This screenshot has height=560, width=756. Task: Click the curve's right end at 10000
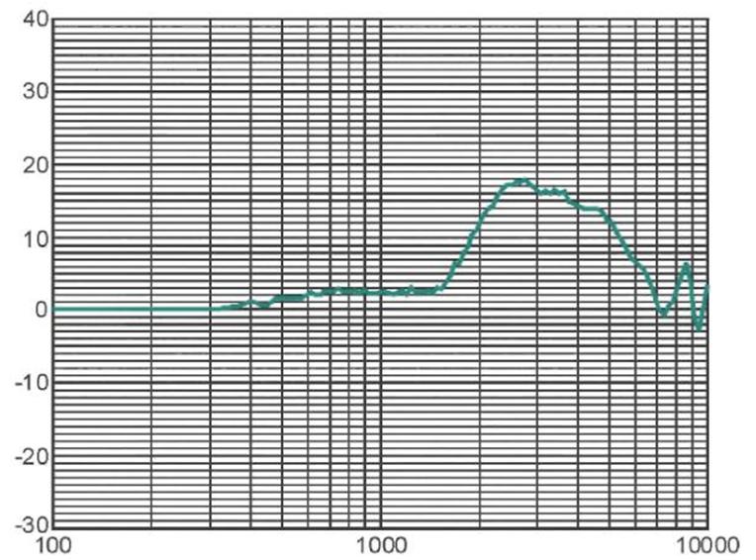pyautogui.click(x=708, y=288)
